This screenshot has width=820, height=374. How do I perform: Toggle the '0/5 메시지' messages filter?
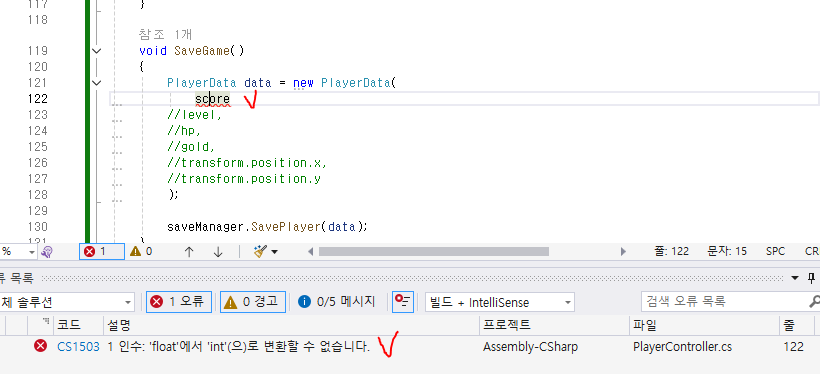click(336, 302)
